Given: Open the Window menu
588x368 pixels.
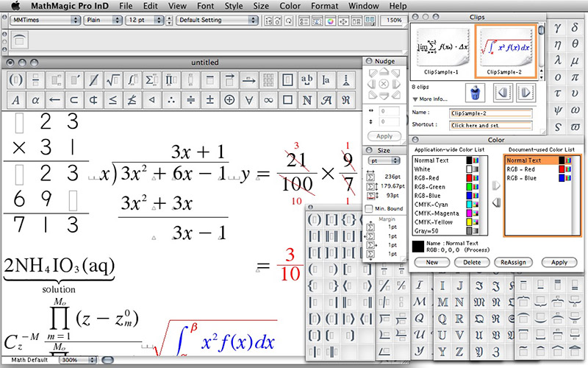Looking at the screenshot, I should pos(363,6).
